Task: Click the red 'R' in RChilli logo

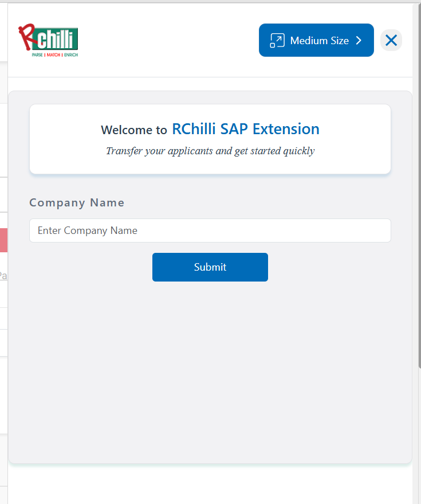Action: click(x=26, y=38)
